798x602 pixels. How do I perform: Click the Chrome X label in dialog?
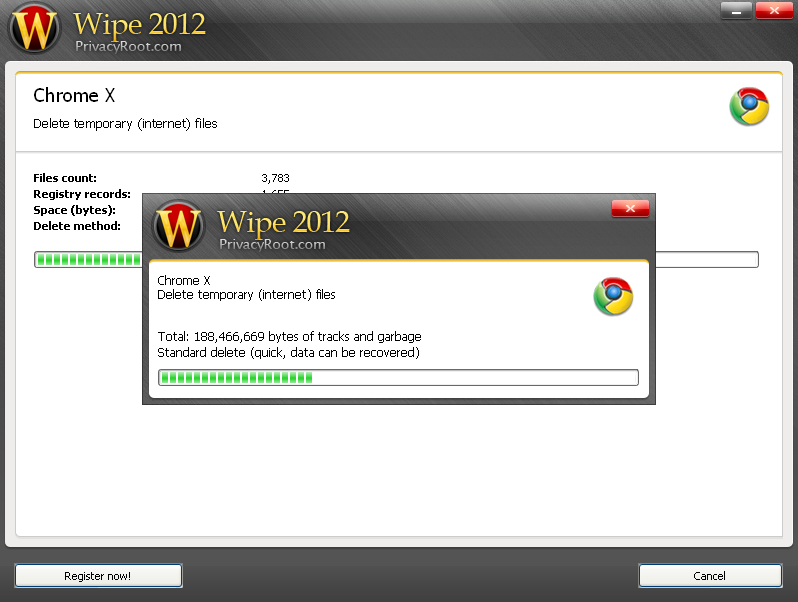[x=184, y=280]
